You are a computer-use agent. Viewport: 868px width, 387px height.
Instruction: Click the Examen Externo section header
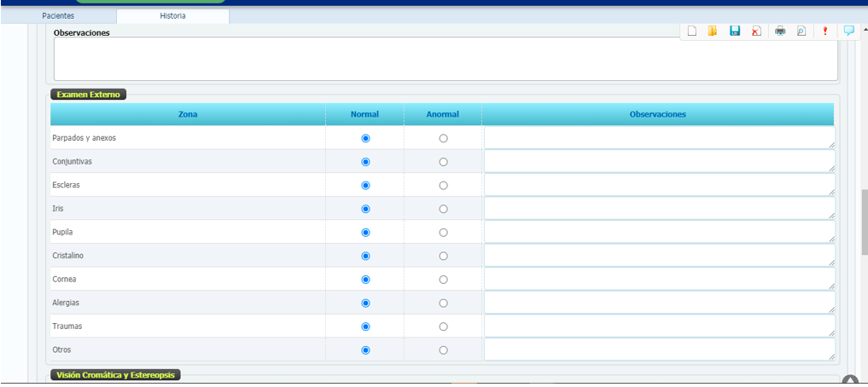pos(89,95)
